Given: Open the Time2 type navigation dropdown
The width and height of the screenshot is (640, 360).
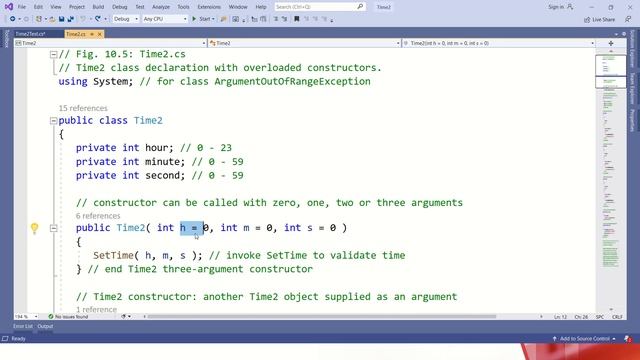Looking at the screenshot, I should coord(304,43).
